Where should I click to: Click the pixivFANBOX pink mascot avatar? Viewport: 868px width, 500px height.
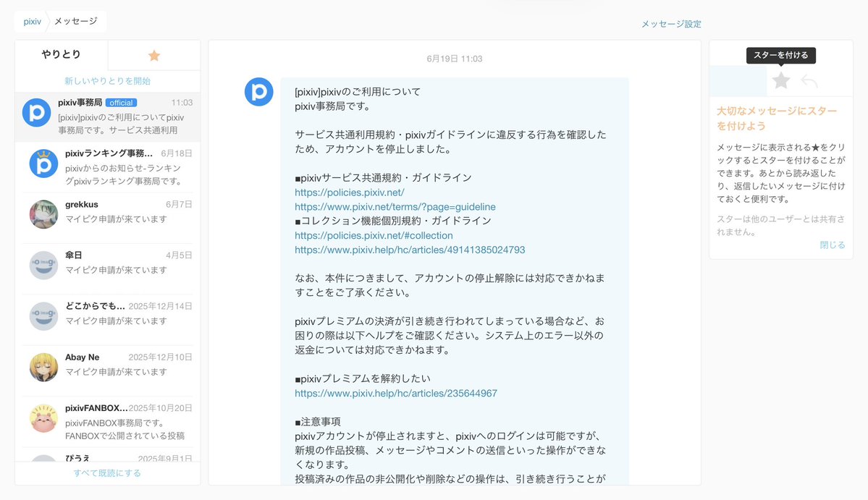[x=43, y=418]
